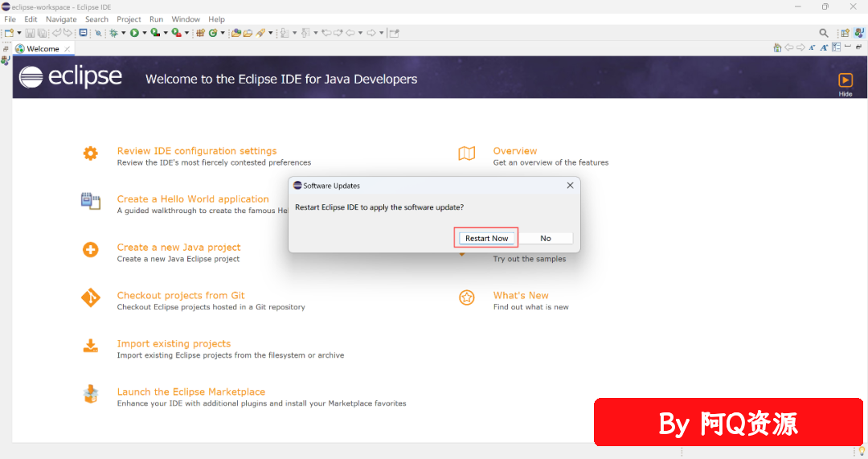Screen dimensions: 868x459
Task: Open the Window menu
Action: click(x=186, y=18)
